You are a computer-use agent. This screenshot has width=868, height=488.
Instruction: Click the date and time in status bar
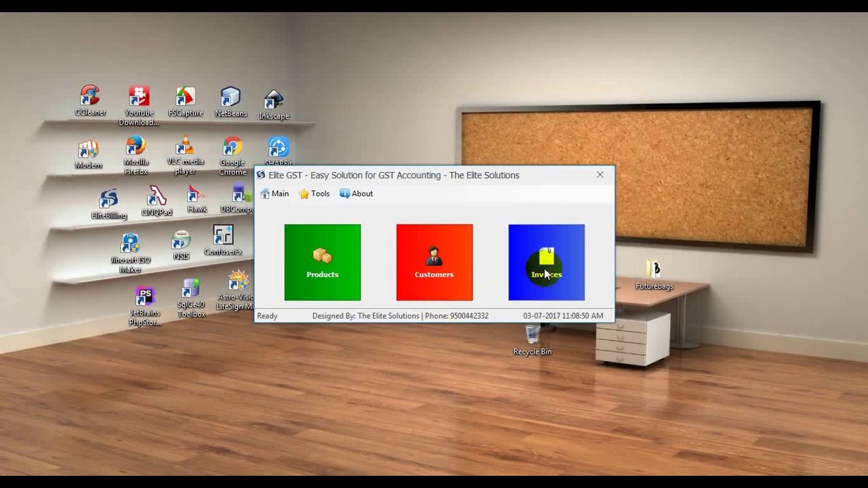(563, 316)
